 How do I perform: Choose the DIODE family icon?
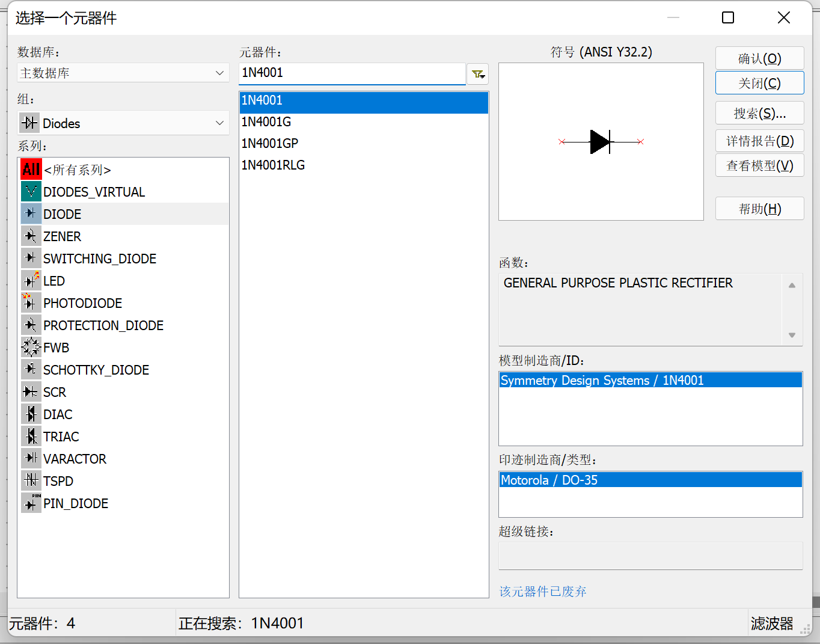31,214
